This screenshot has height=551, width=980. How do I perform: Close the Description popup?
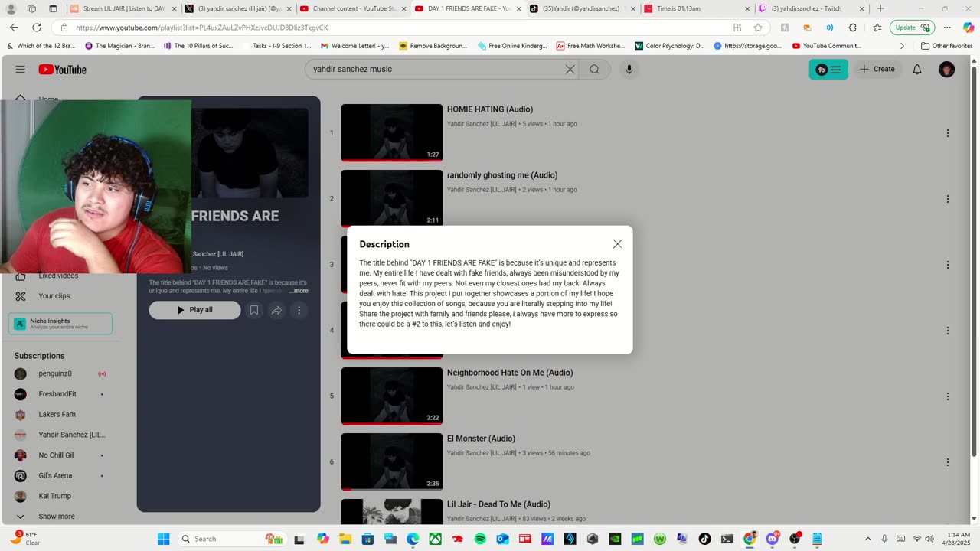617,244
